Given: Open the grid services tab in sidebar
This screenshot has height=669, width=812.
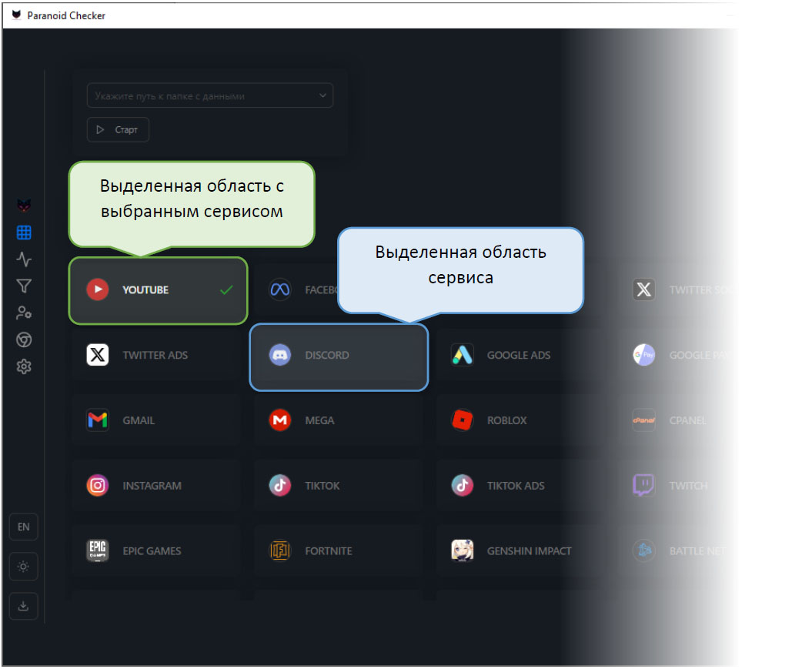Looking at the screenshot, I should tap(24, 232).
